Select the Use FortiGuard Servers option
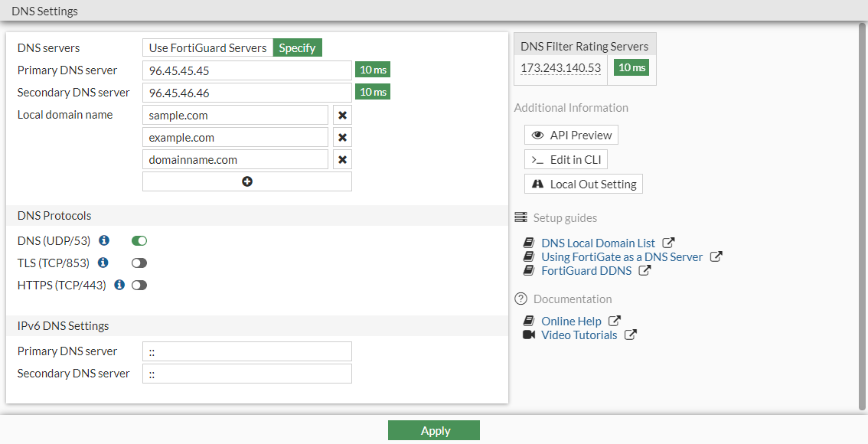 click(207, 47)
